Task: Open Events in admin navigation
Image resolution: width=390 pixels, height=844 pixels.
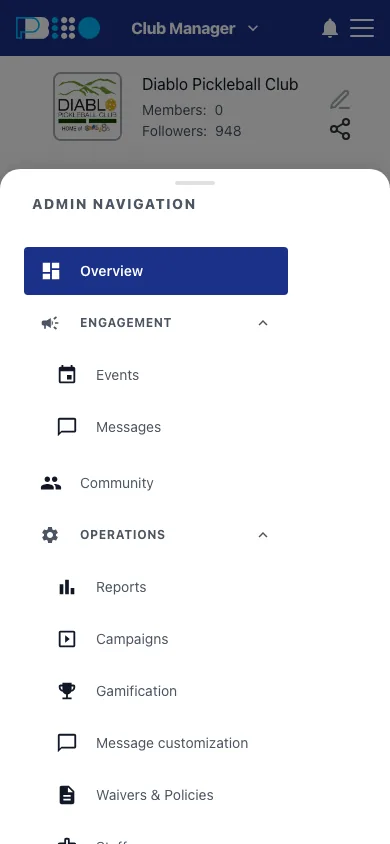Action: tap(117, 375)
